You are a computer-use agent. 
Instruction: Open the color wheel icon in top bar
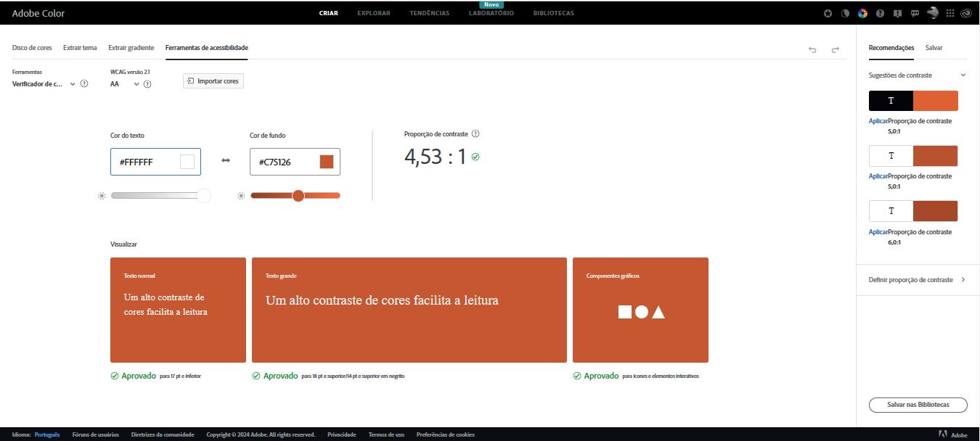862,13
